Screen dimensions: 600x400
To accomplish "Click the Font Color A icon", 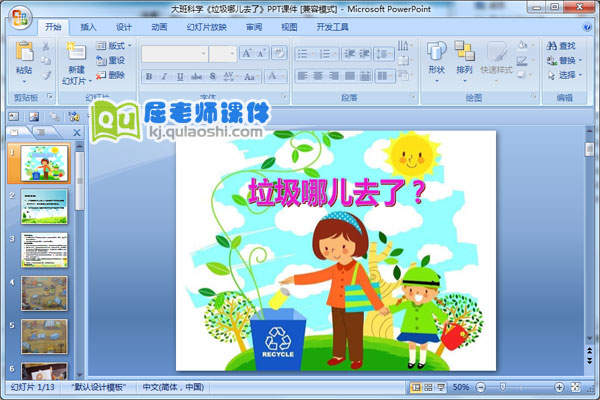I will point(272,76).
